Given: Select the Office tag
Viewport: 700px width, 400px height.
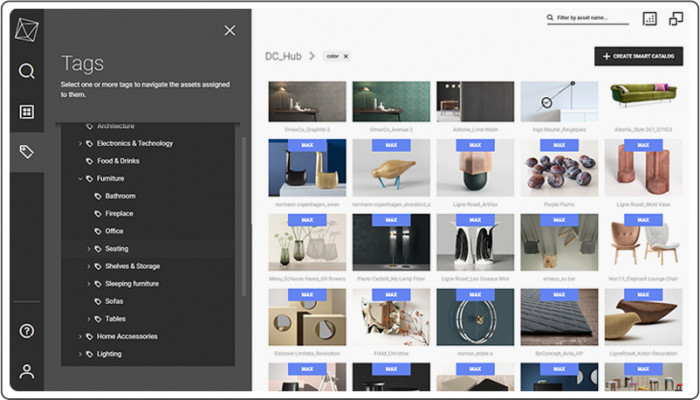Looking at the screenshot, I should tap(114, 231).
